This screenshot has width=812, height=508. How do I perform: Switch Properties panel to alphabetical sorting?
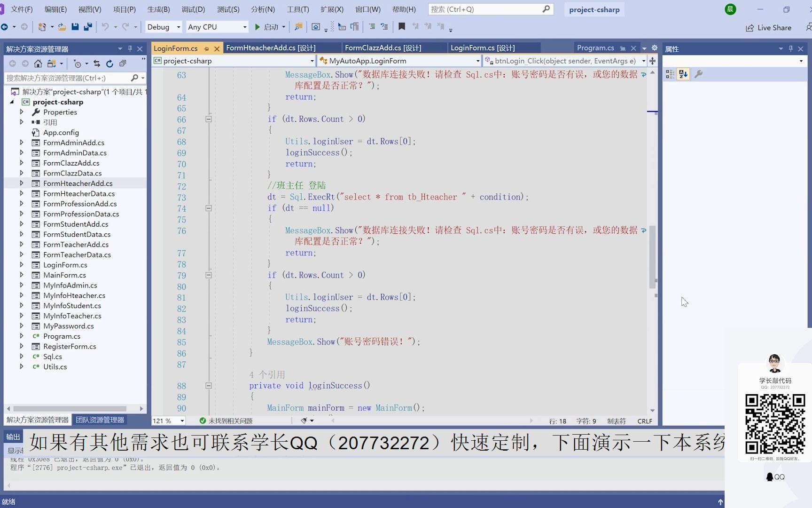pos(683,74)
